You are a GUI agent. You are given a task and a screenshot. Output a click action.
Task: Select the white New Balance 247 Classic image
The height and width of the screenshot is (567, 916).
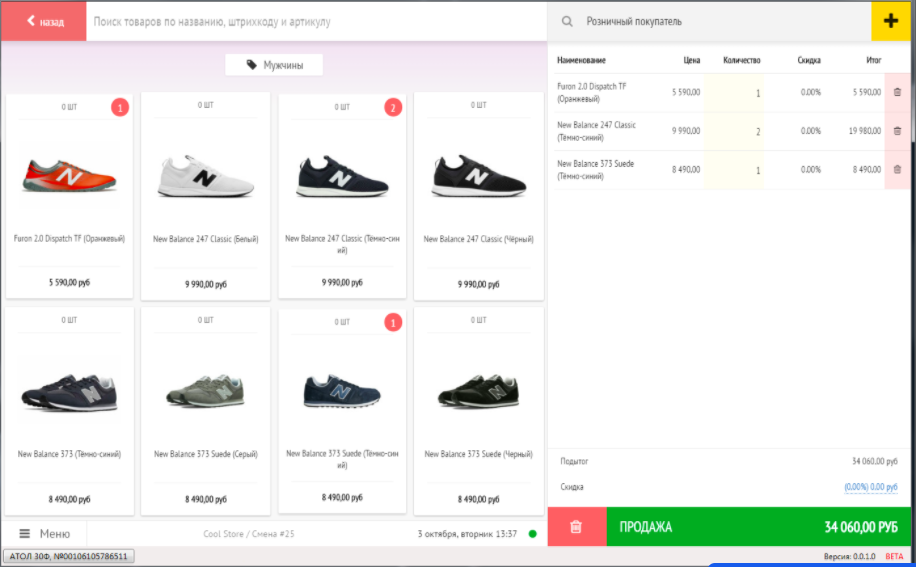(206, 176)
